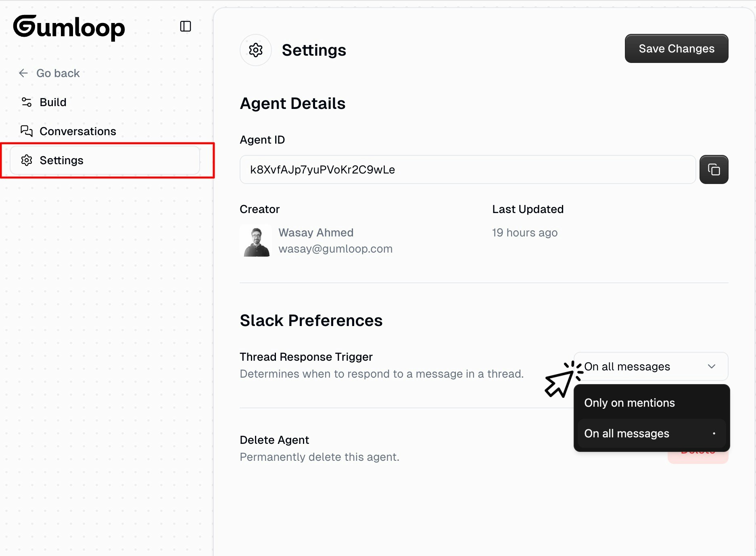Click the creator name Wasay Ahmed
This screenshot has width=756, height=556.
316,232
